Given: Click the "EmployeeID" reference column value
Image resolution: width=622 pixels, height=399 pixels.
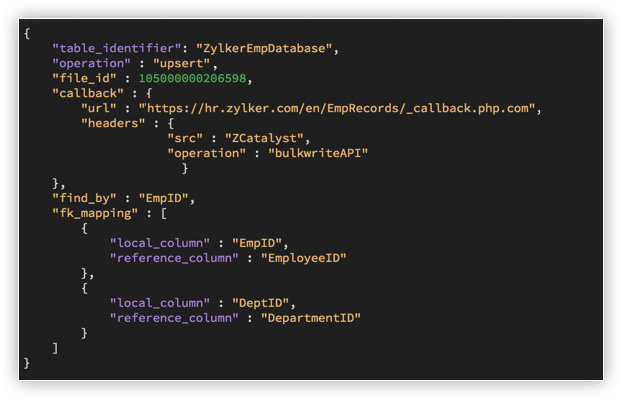Looking at the screenshot, I should click(303, 258).
